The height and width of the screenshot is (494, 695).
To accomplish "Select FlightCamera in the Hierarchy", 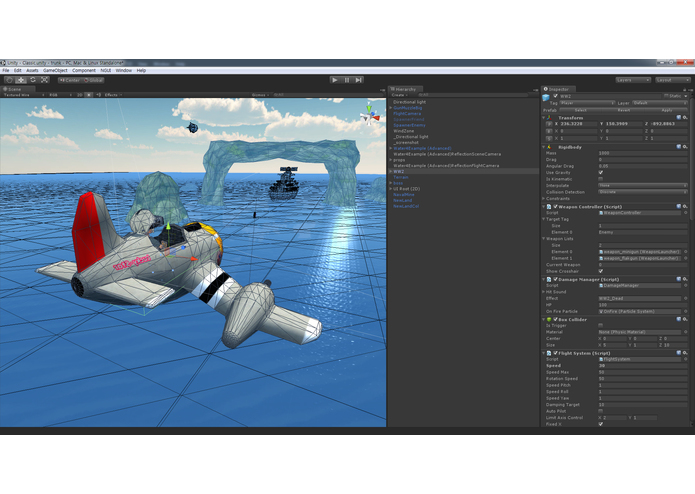I will [x=407, y=114].
